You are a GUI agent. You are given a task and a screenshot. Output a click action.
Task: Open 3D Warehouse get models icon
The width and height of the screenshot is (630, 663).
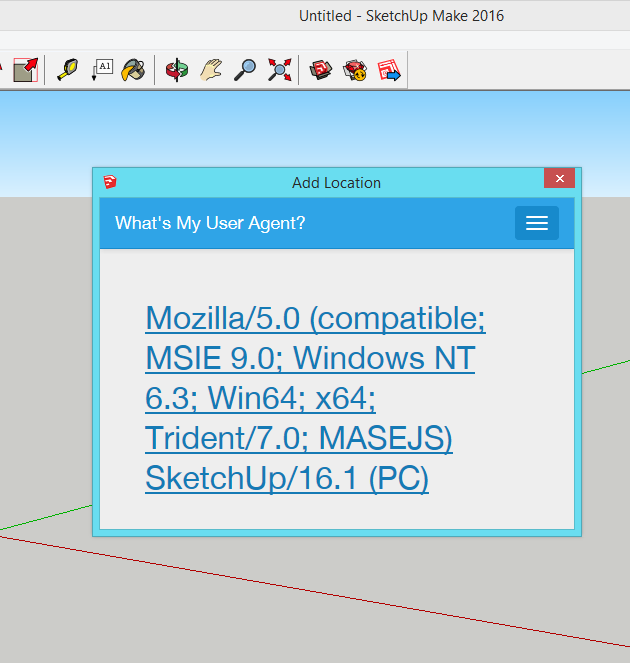[321, 70]
